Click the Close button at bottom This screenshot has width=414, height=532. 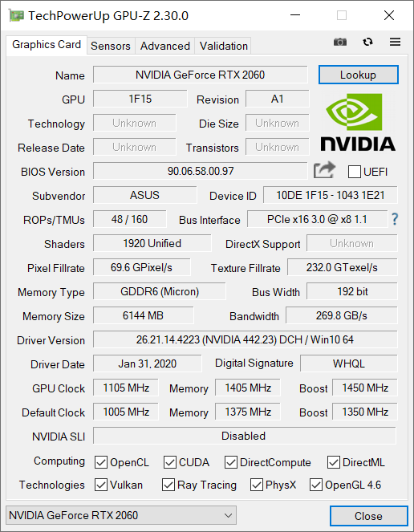pos(368,516)
